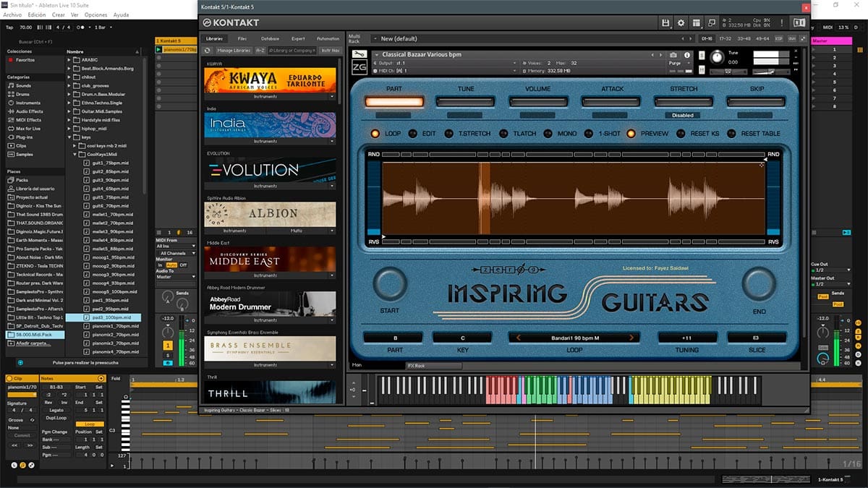Expand the ARABIC folder in browser
868x488 pixels.
pos(69,60)
